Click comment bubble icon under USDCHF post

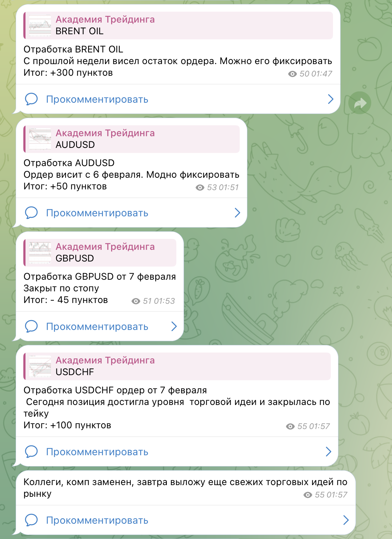pos(31,452)
